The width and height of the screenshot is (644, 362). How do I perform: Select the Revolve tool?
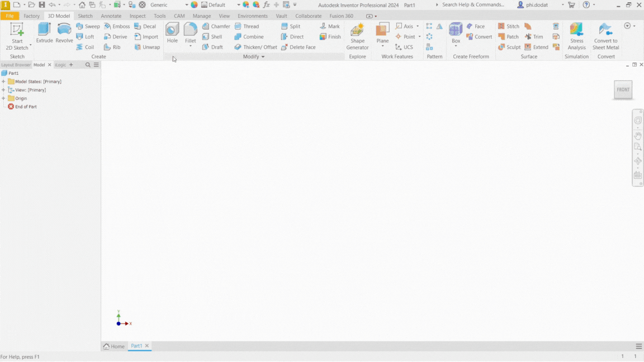[64, 33]
